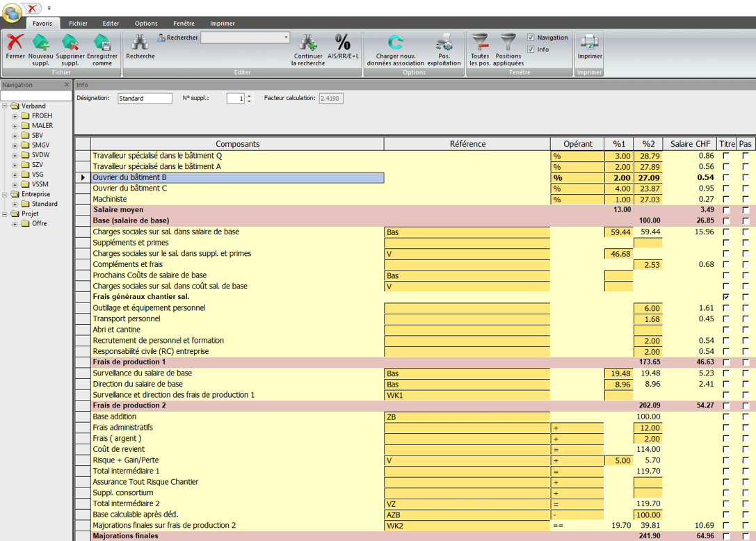Screen dimensions: 756x541
Task: Click the AIS/RR/E+L percent icon
Action: [343, 42]
